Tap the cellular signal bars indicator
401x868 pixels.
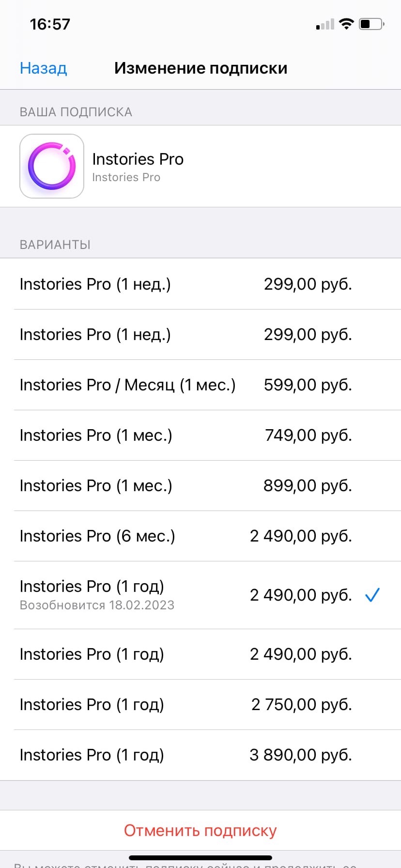324,25
